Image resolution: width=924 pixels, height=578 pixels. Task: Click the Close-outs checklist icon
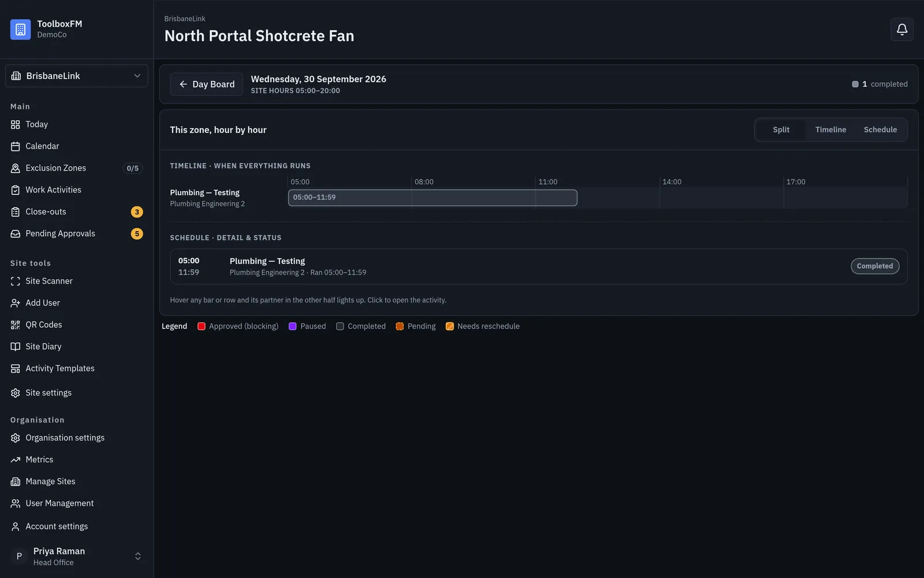16,212
